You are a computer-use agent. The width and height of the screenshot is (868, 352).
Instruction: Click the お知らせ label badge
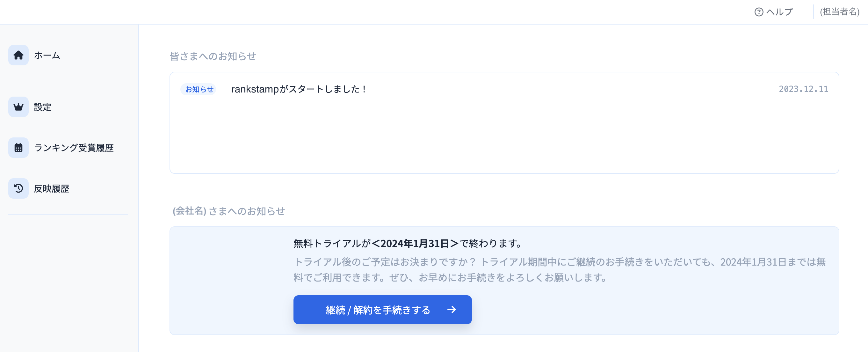(199, 89)
